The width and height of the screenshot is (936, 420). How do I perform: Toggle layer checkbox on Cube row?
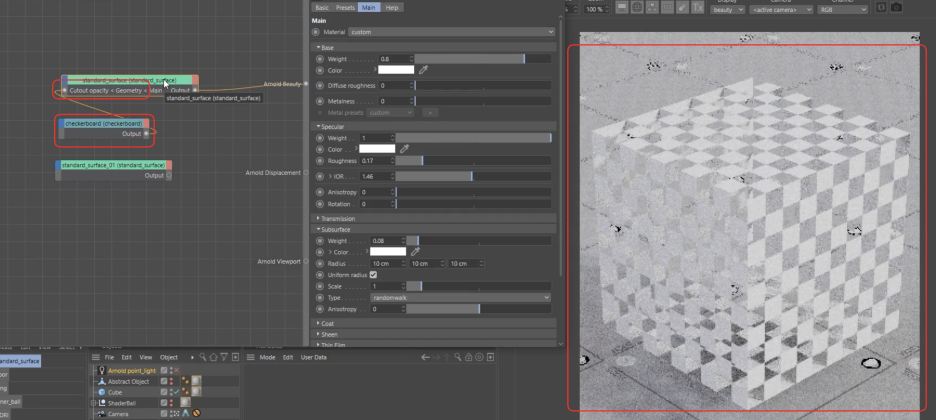[x=164, y=392]
